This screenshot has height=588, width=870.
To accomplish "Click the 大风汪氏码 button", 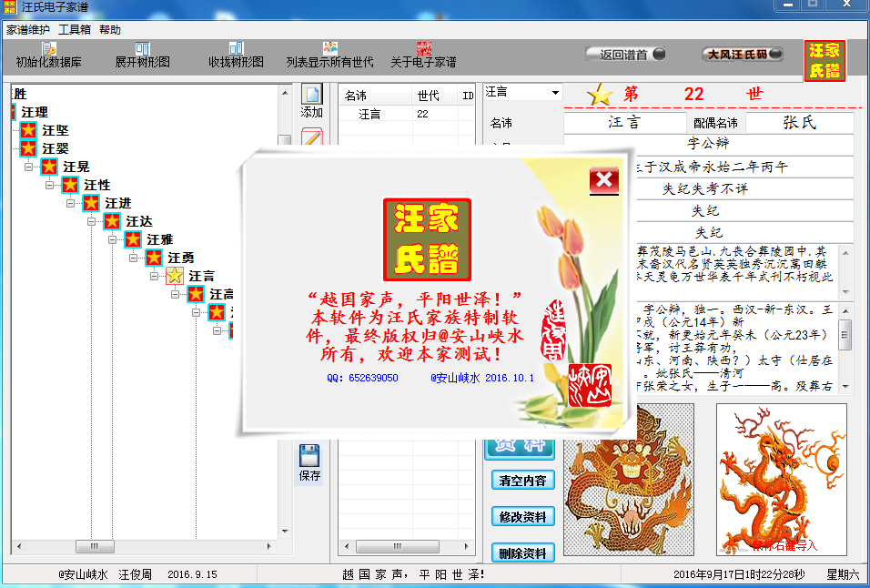I will 741,54.
